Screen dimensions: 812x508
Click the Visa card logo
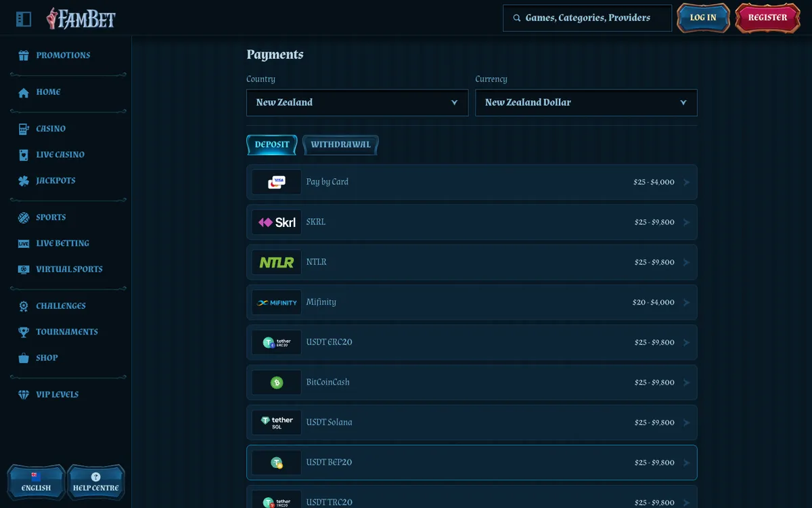pyautogui.click(x=277, y=182)
